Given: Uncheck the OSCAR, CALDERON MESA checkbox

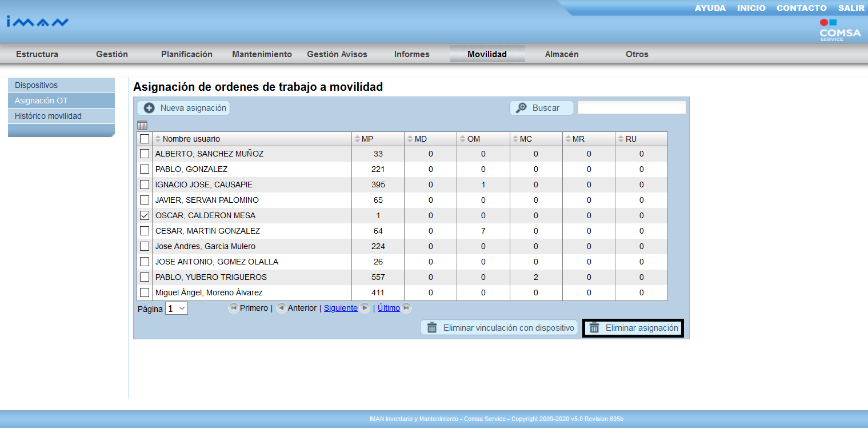Looking at the screenshot, I should [145, 215].
